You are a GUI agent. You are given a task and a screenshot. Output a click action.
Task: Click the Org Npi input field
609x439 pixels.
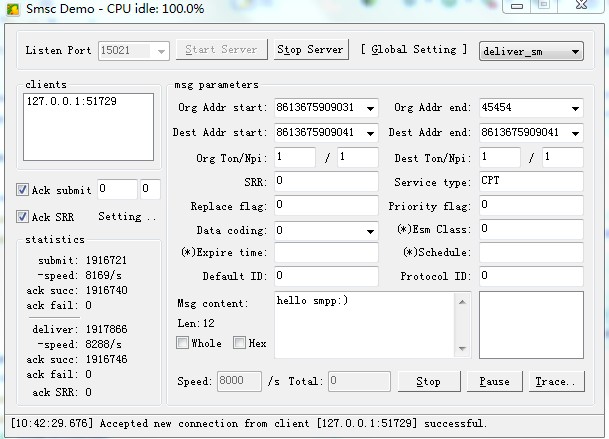click(358, 157)
